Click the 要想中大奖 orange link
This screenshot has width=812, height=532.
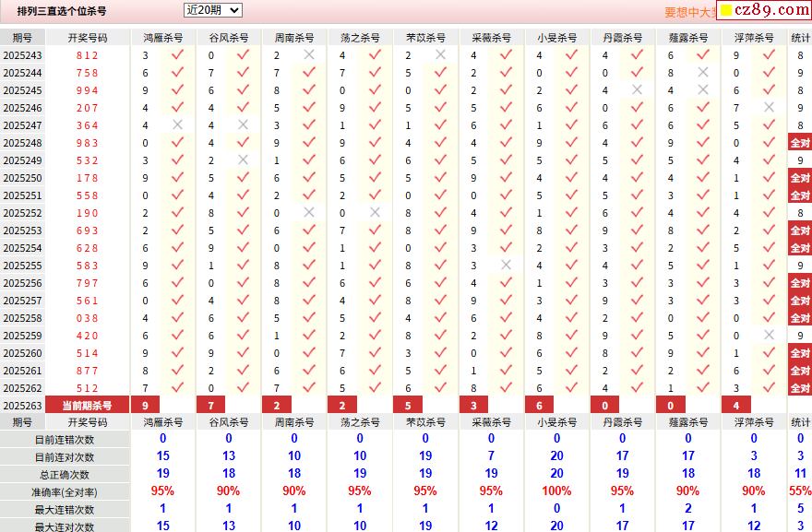(x=690, y=12)
